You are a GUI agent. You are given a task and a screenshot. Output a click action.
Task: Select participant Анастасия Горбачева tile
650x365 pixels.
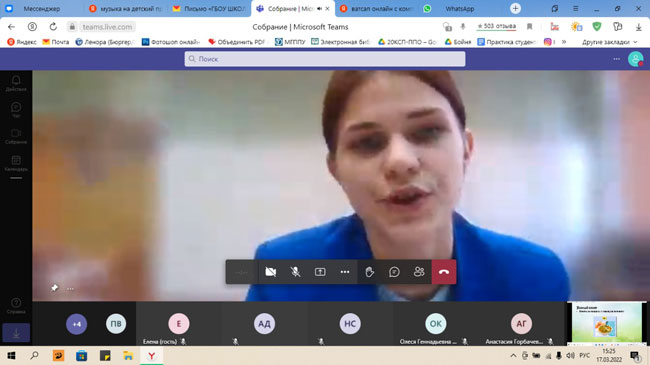pos(521,324)
